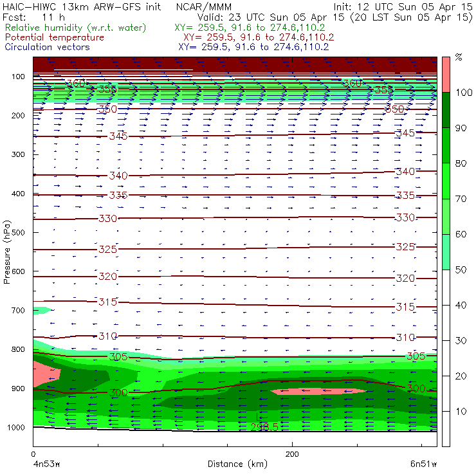Click the '300' pressure axis tick label
476x476 pixels.
18,154
